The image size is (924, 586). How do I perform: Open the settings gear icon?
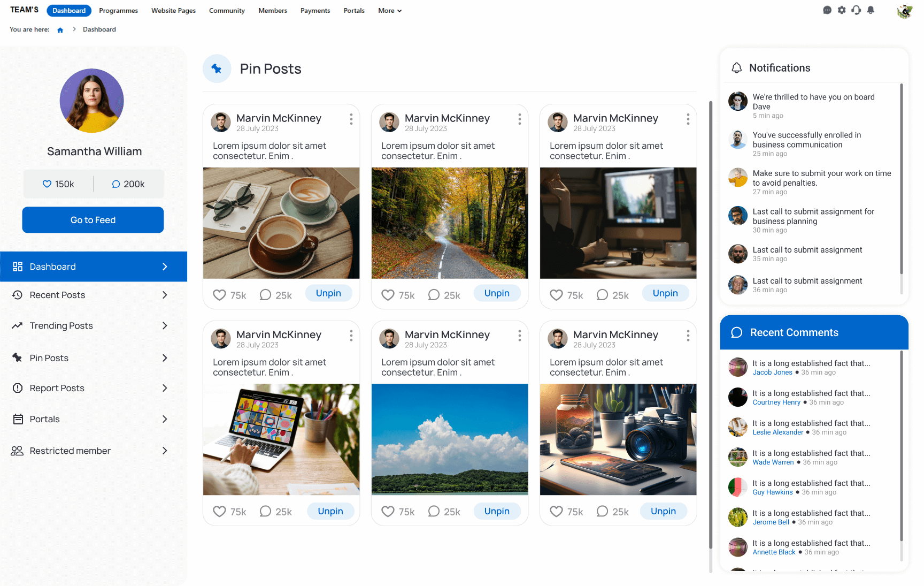842,10
